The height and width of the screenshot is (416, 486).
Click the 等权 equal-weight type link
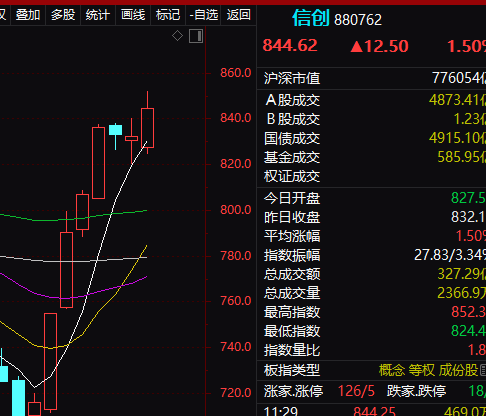point(422,370)
